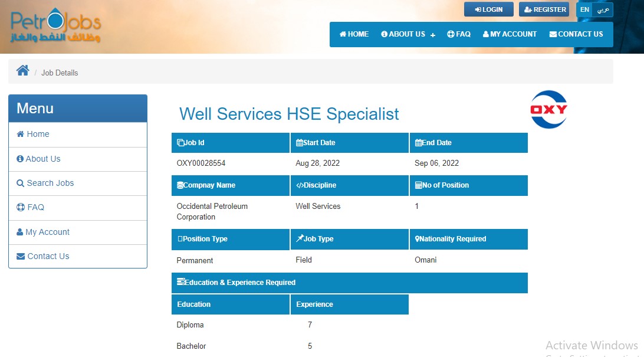This screenshot has height=357, width=644.
Task: Open My Account in top navigation
Action: click(510, 34)
